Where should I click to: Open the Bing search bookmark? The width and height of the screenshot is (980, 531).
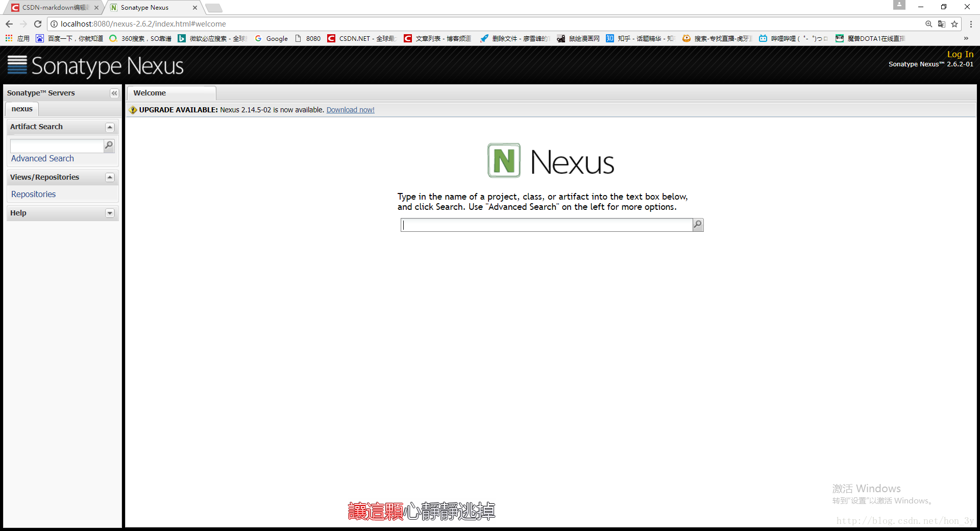coord(212,38)
